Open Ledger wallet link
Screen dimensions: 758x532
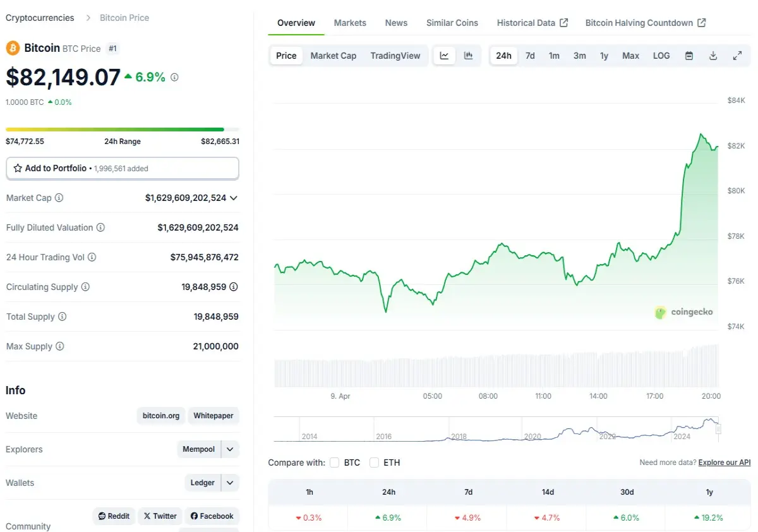coord(203,483)
